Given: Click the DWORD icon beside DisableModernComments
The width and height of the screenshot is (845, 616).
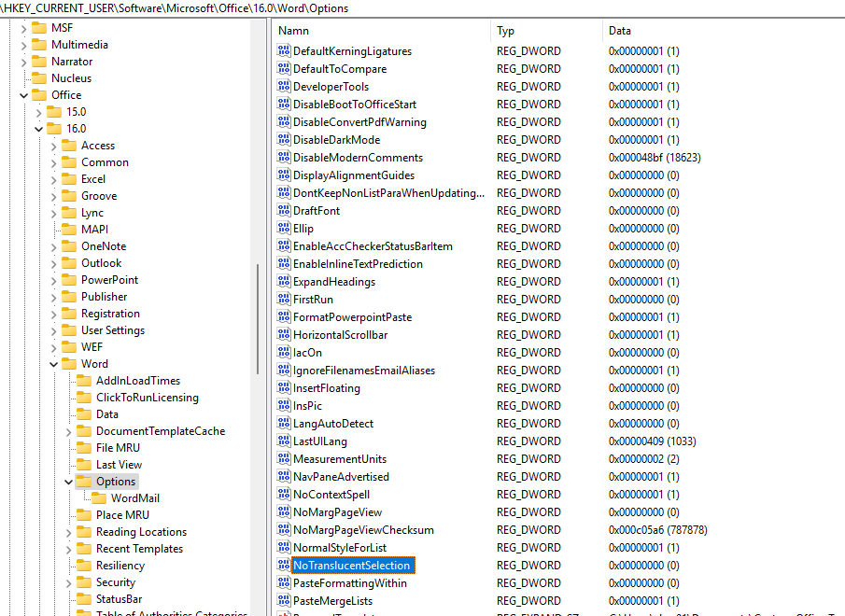Looking at the screenshot, I should (284, 157).
